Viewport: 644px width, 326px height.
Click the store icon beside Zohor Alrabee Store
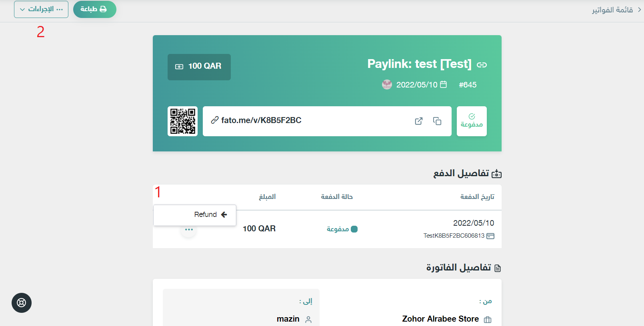(488, 320)
